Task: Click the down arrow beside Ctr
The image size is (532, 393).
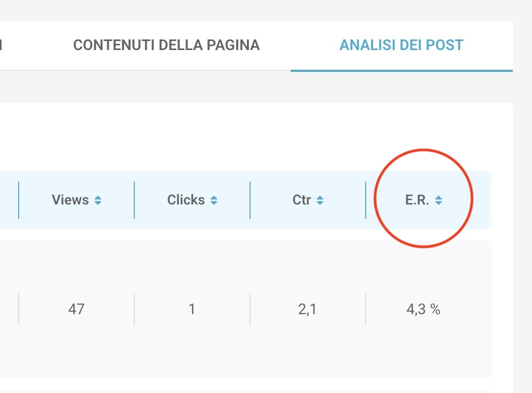Action: 320,203
